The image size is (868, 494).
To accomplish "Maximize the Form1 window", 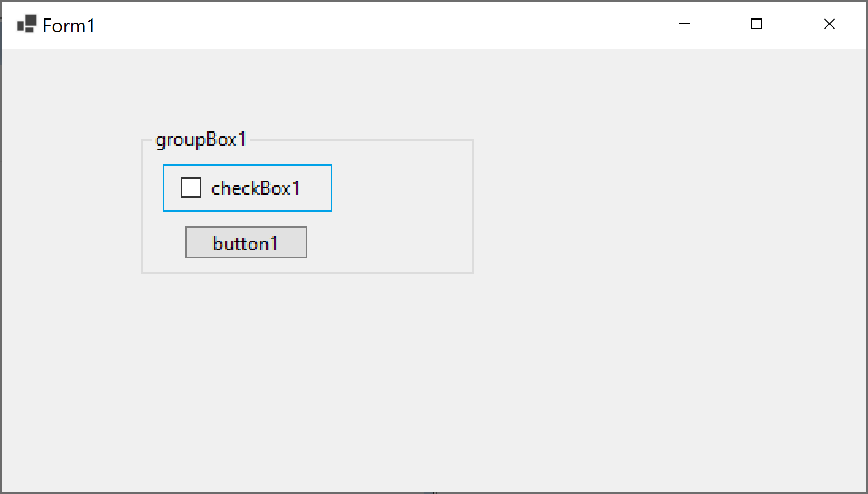I will click(x=757, y=24).
